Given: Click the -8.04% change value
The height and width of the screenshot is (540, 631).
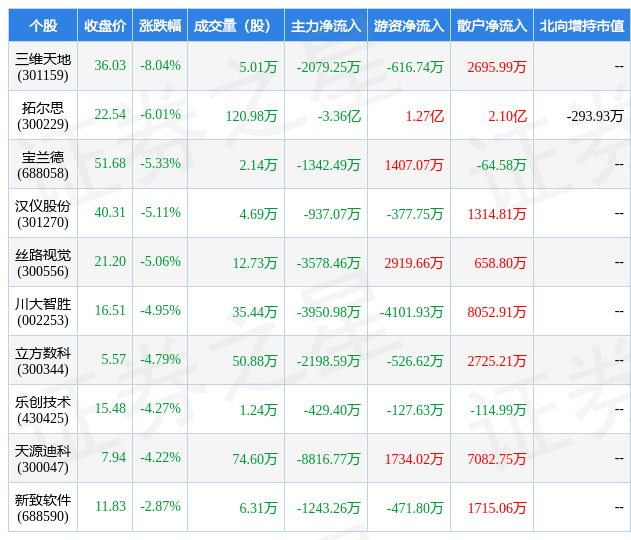Looking at the screenshot, I should (160, 65).
